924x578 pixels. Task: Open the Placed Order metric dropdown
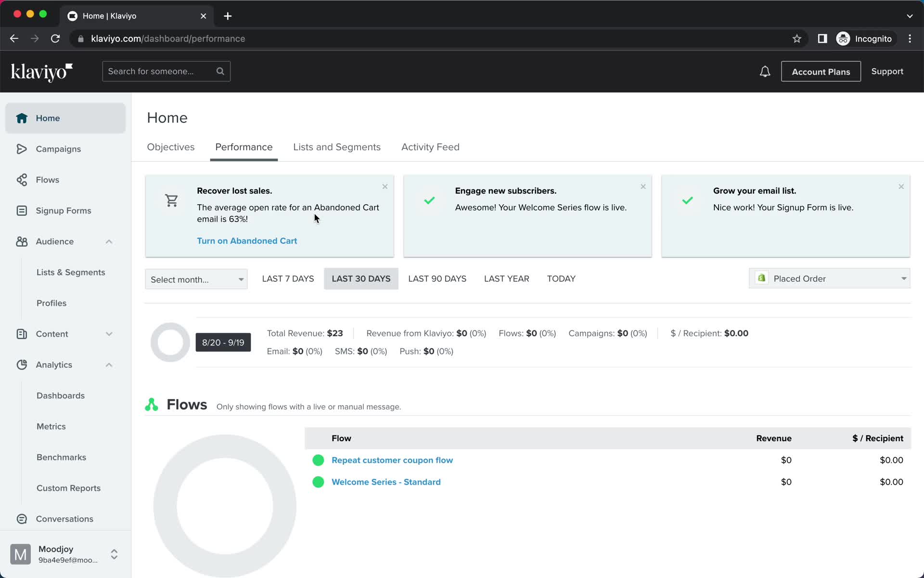click(829, 278)
